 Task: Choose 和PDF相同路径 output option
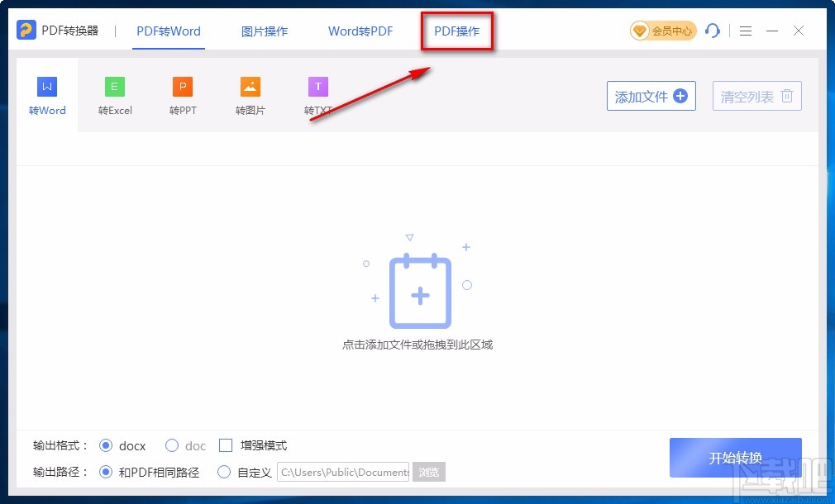click(x=106, y=472)
